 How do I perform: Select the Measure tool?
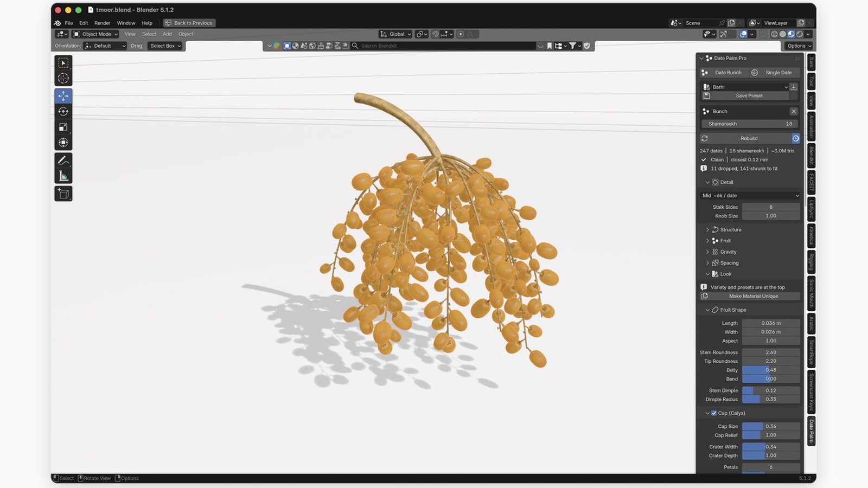[63, 176]
